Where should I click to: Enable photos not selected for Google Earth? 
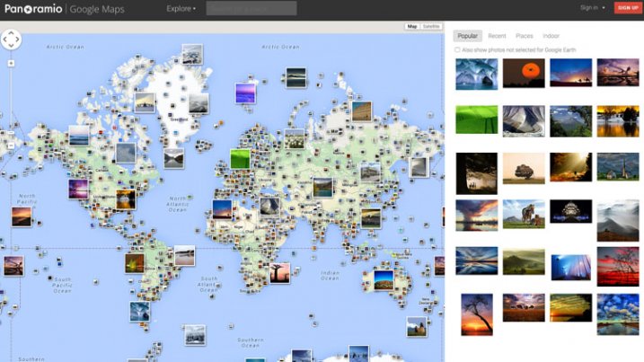point(458,50)
